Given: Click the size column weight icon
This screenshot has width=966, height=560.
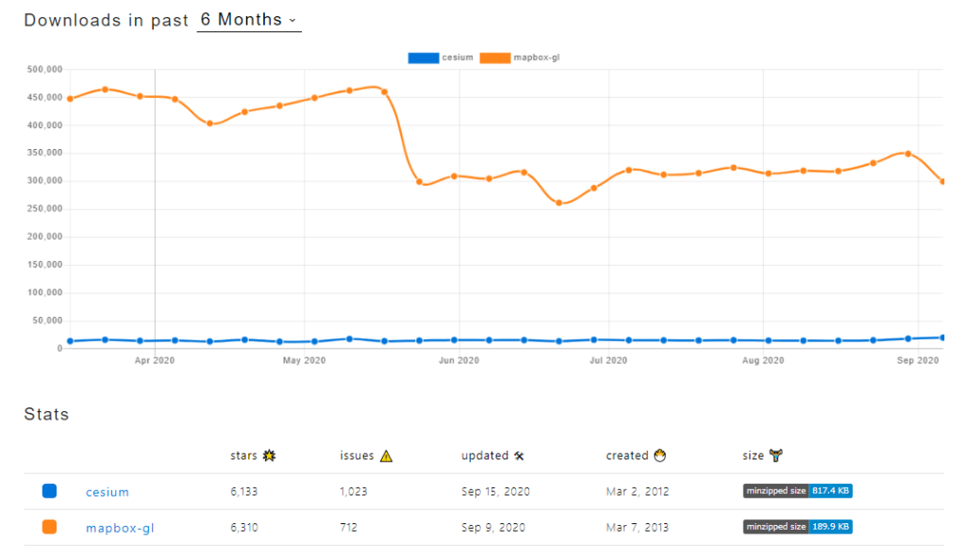Looking at the screenshot, I should pyautogui.click(x=776, y=456).
